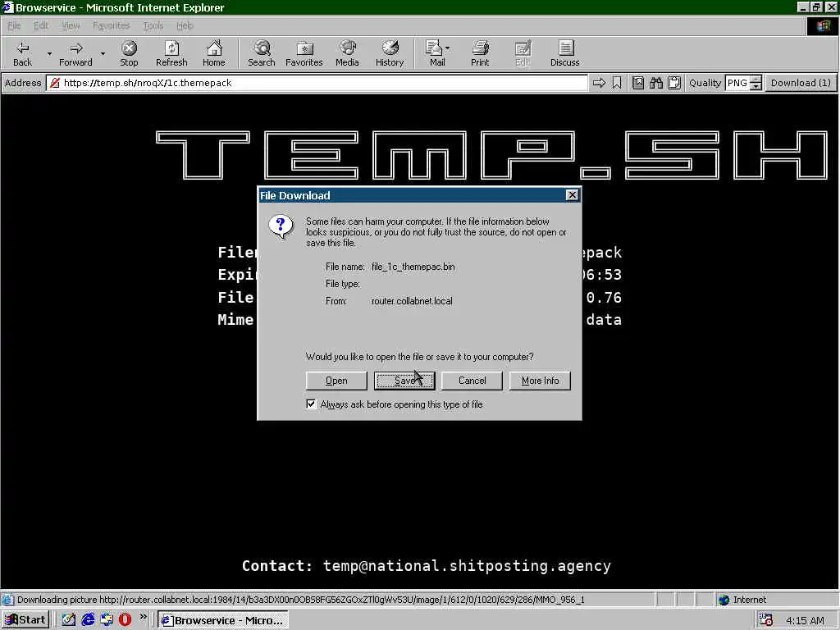Click Open in the File Download dialog
840x630 pixels.
click(x=336, y=381)
